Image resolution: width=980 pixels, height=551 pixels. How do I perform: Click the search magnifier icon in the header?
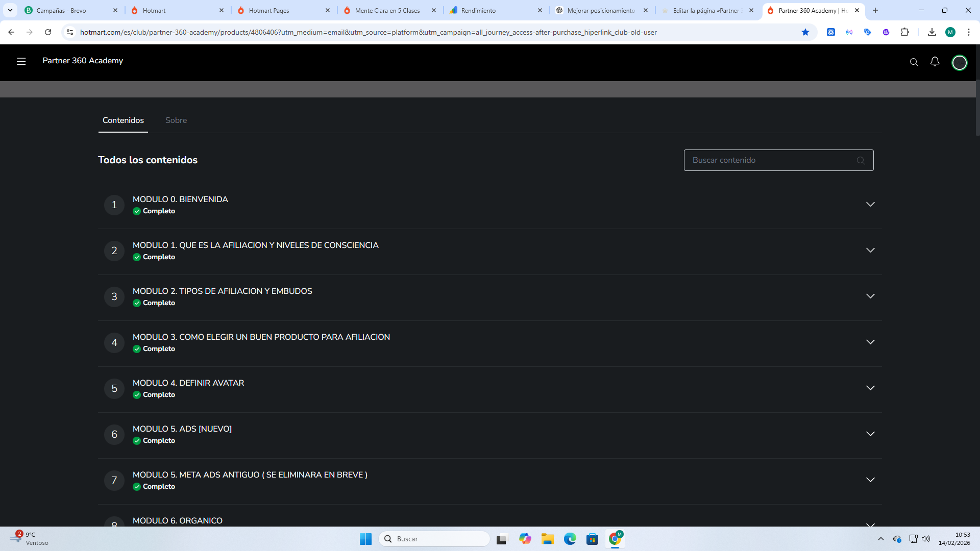point(914,62)
